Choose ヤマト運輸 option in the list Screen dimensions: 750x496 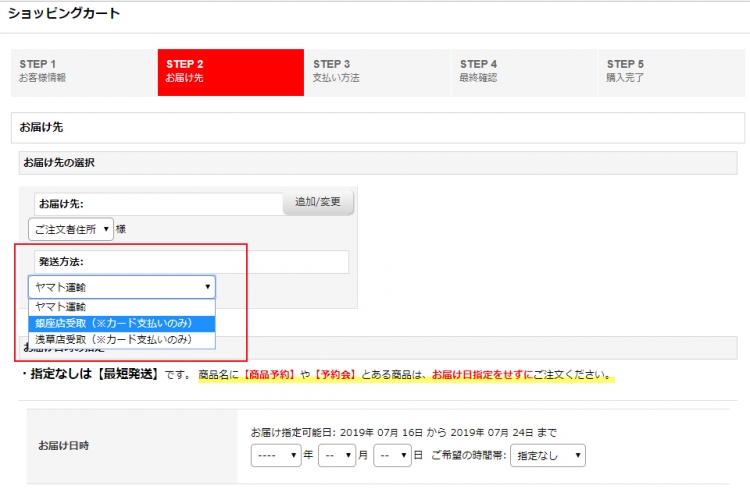pos(122,307)
